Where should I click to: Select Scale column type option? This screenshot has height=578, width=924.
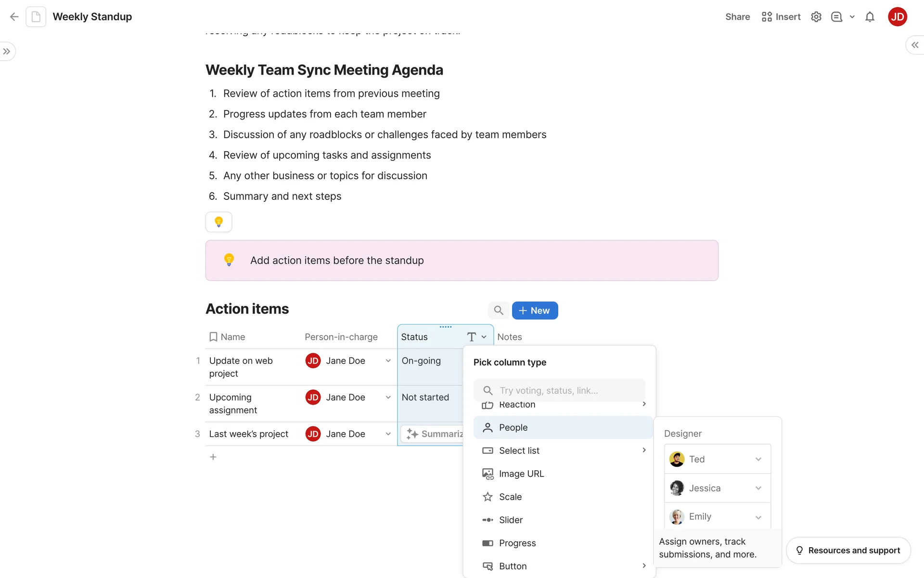[510, 497]
